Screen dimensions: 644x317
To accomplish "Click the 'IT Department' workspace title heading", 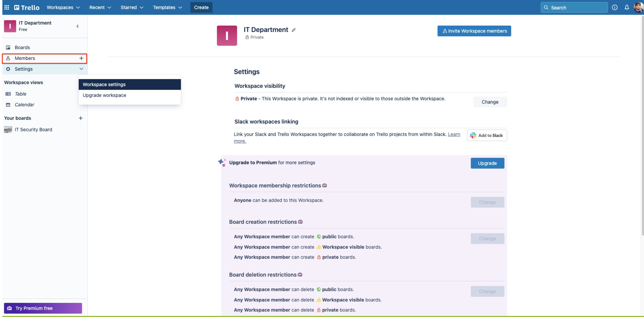I will [x=266, y=30].
